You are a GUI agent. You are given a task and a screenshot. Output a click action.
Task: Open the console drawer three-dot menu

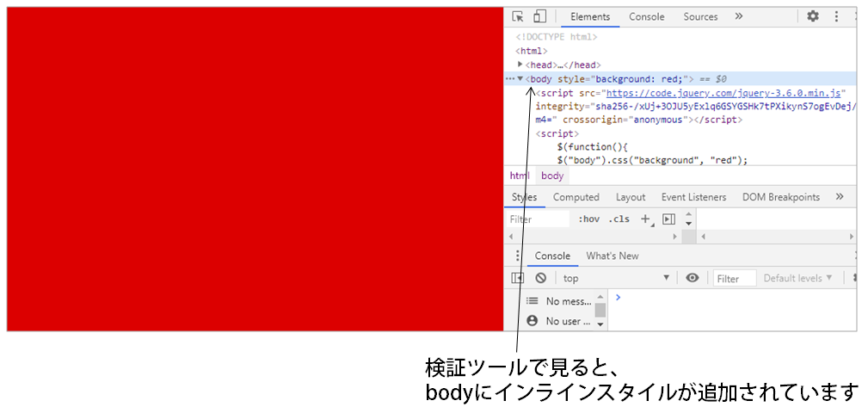[518, 256]
